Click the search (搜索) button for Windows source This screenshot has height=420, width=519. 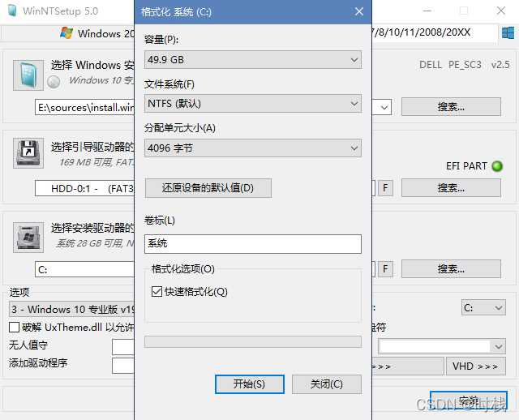coord(451,107)
